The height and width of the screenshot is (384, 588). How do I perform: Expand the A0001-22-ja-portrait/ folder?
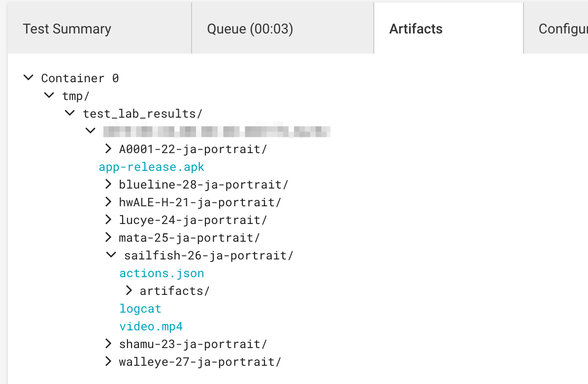tap(108, 148)
